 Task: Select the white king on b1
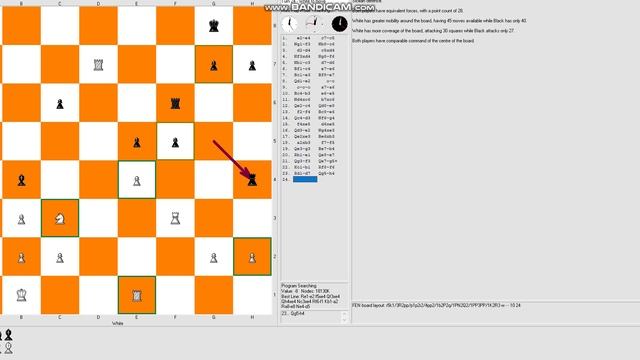[21, 295]
